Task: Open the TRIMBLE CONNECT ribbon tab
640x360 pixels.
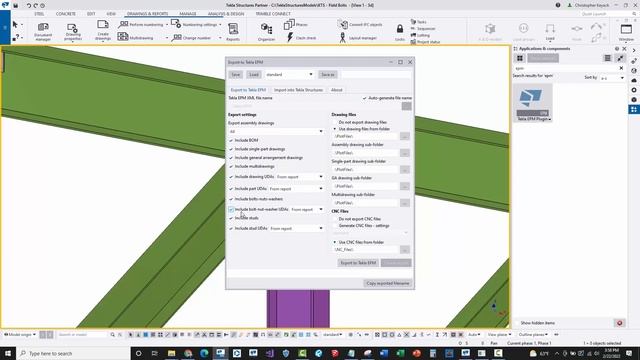Action: [273, 14]
